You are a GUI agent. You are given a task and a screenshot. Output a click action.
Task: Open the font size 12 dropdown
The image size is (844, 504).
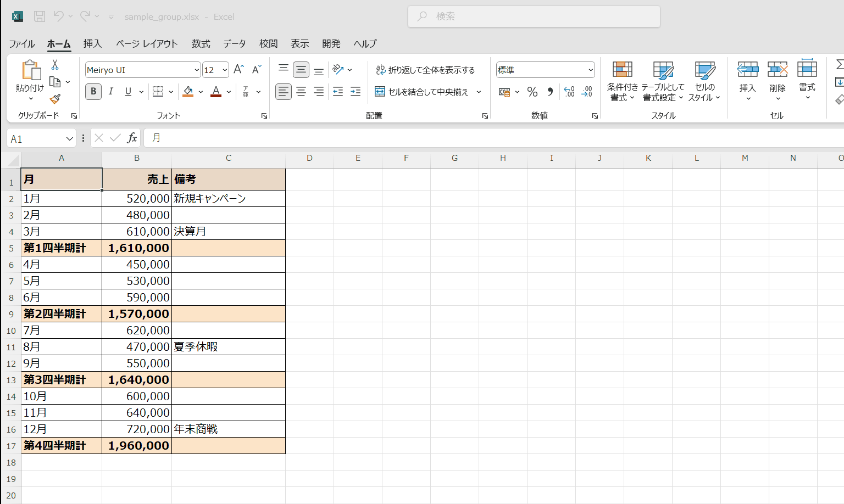tap(225, 70)
